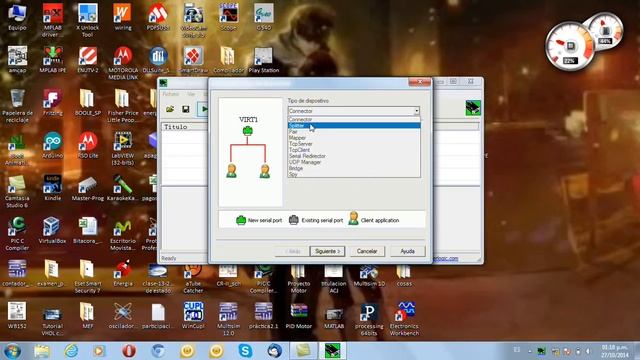Open Skype from the taskbar
The image size is (640, 360).
point(245,351)
